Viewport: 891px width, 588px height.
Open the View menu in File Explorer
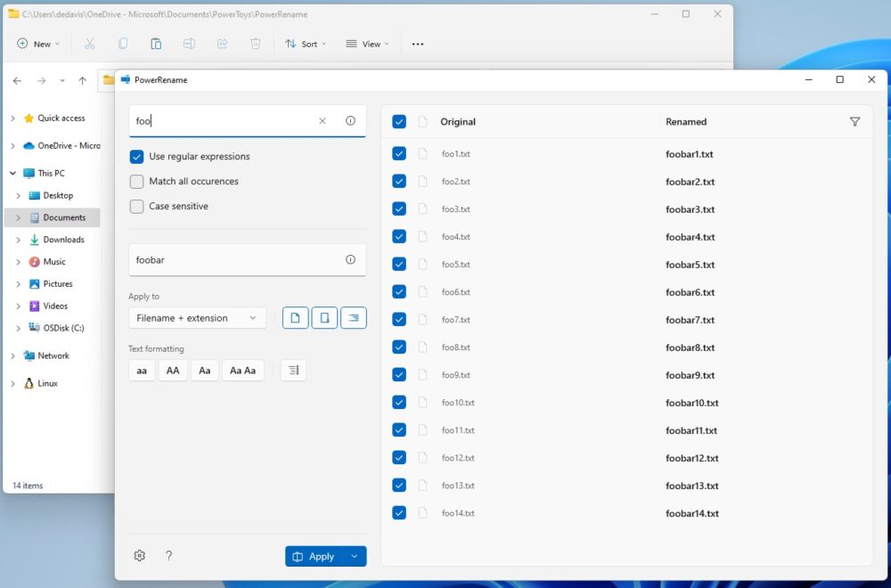coord(367,44)
